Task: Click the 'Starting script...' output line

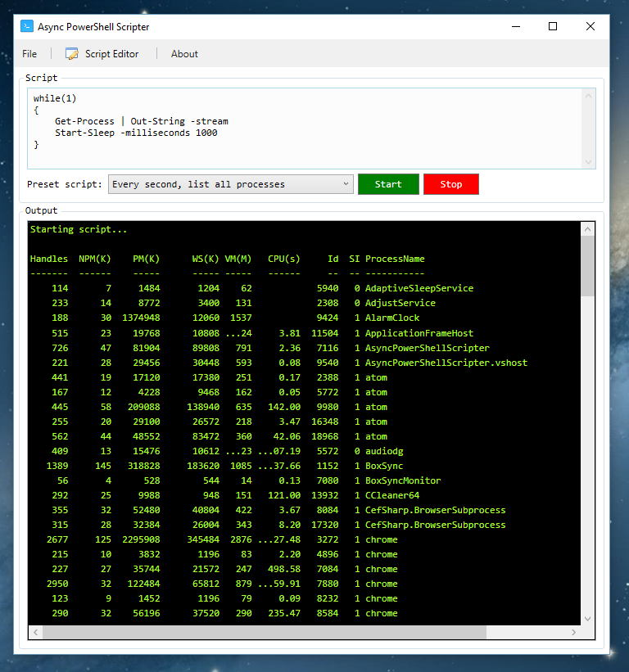Action: tap(79, 229)
